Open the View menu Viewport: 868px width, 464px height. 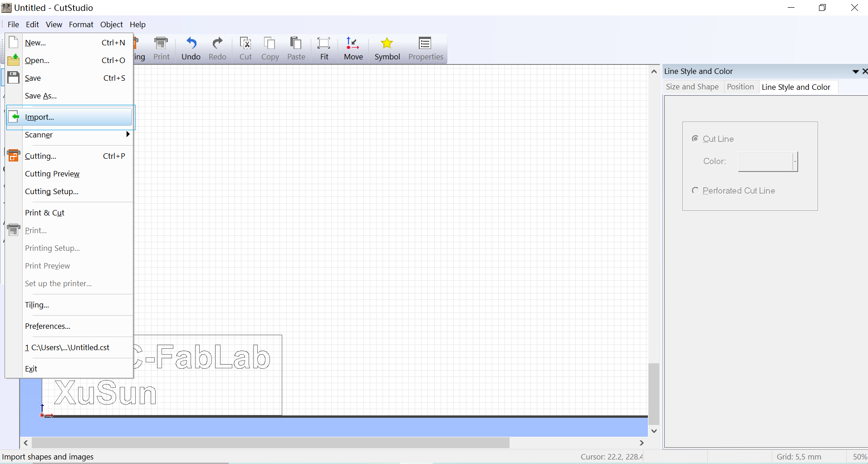[54, 24]
